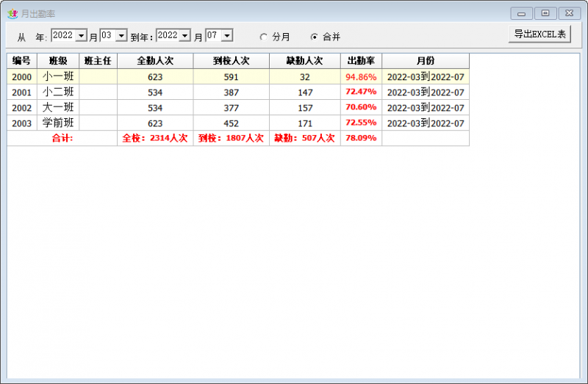
Task: Click 缺勤人次 value 171
Action: 305,123
